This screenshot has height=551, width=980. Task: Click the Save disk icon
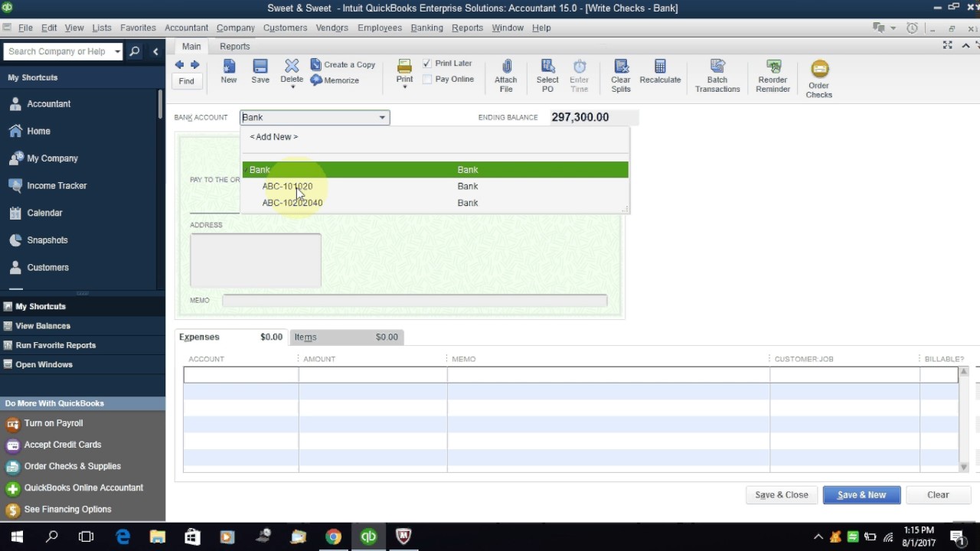pos(260,67)
